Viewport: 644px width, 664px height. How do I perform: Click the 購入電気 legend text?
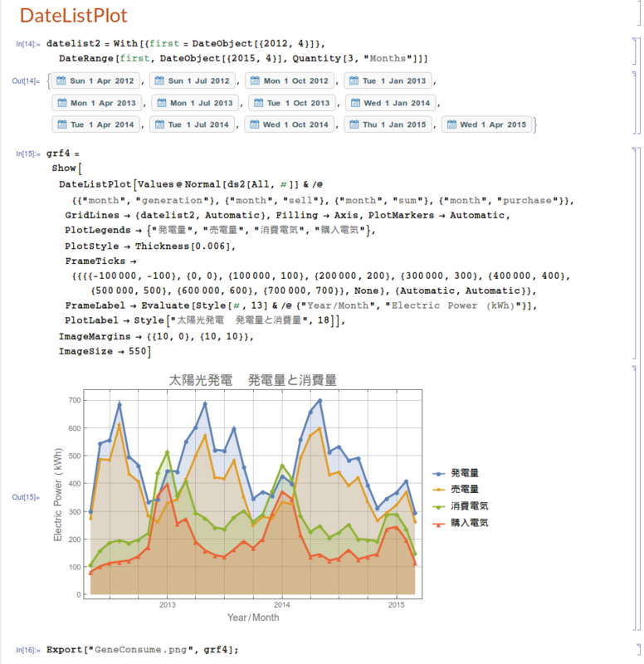point(469,523)
